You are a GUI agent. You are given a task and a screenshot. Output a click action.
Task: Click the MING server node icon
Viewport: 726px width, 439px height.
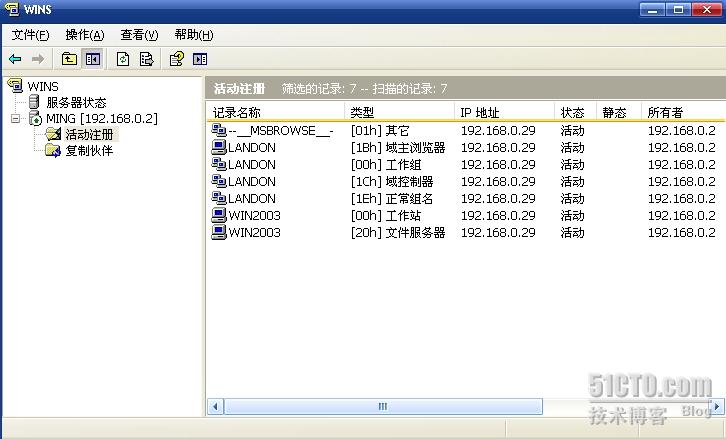coord(35,119)
